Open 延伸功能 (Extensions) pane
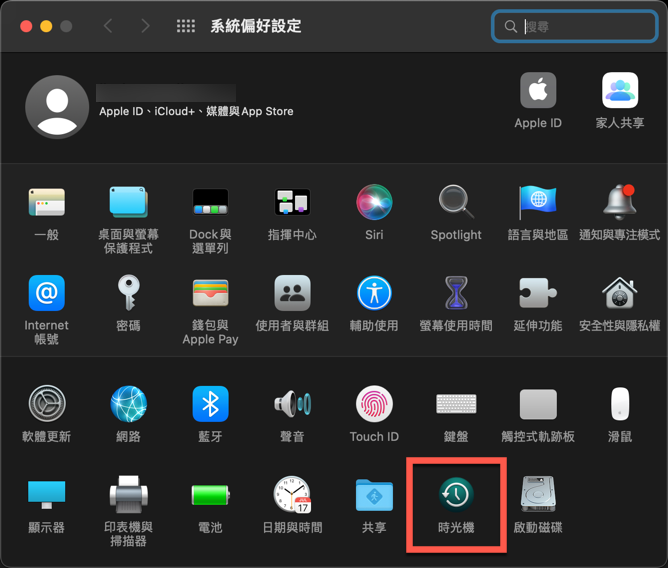Screen dimensions: 668x568 coord(538,293)
